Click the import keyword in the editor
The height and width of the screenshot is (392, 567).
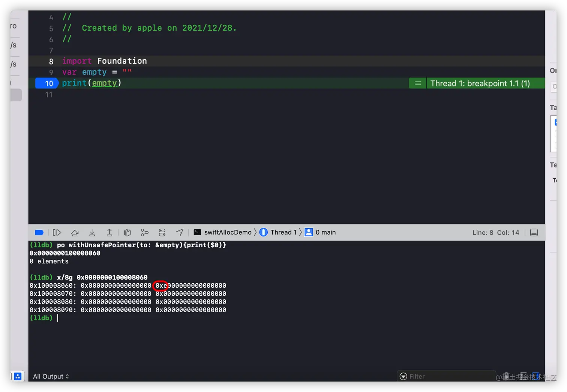pyautogui.click(x=77, y=61)
